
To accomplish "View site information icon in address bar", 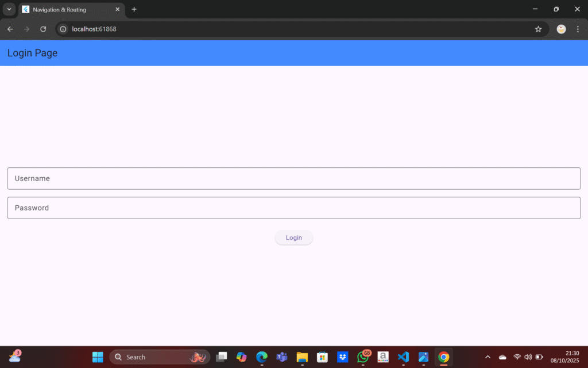I will [x=63, y=29].
